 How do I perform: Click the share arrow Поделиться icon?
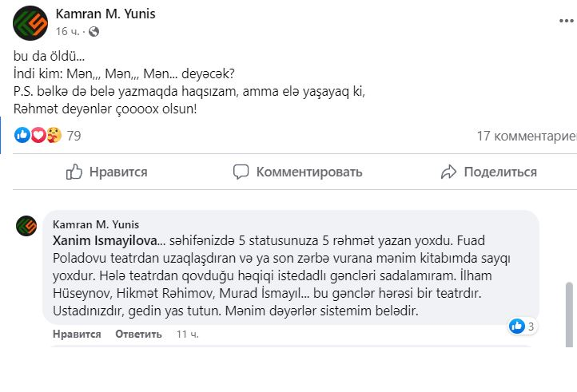click(x=448, y=172)
